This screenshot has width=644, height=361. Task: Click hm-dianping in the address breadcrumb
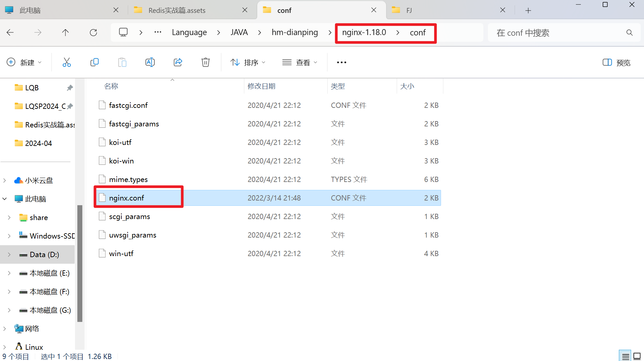pos(295,32)
